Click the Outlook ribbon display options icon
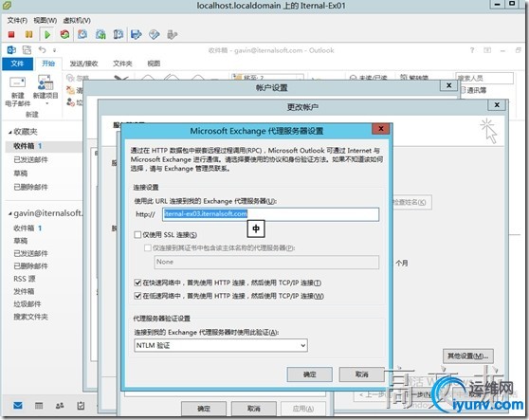The image size is (529, 420). click(x=487, y=50)
